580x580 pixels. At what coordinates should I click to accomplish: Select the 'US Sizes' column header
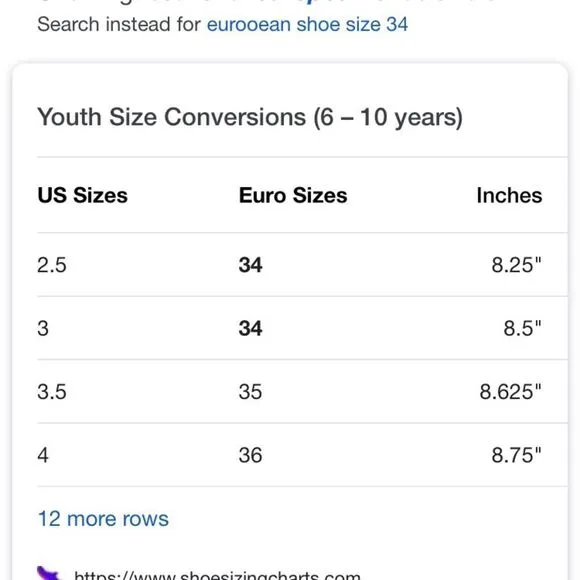pyautogui.click(x=82, y=195)
